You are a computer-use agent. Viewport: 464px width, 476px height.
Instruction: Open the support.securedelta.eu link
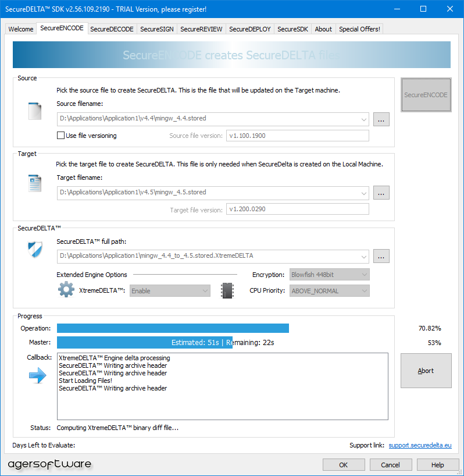coord(420,445)
